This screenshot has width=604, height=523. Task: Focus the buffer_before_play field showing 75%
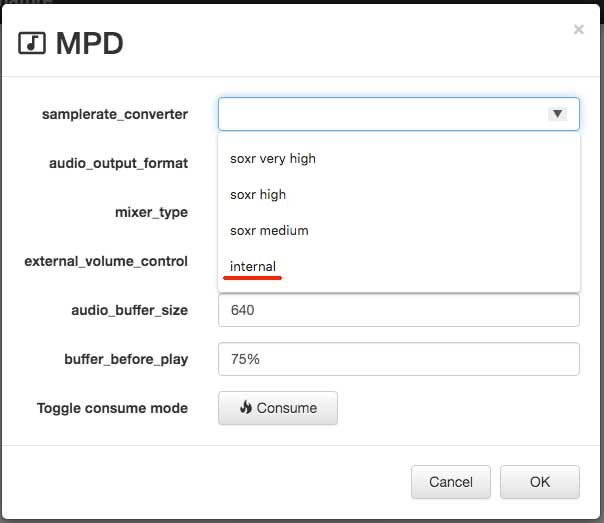point(399,359)
